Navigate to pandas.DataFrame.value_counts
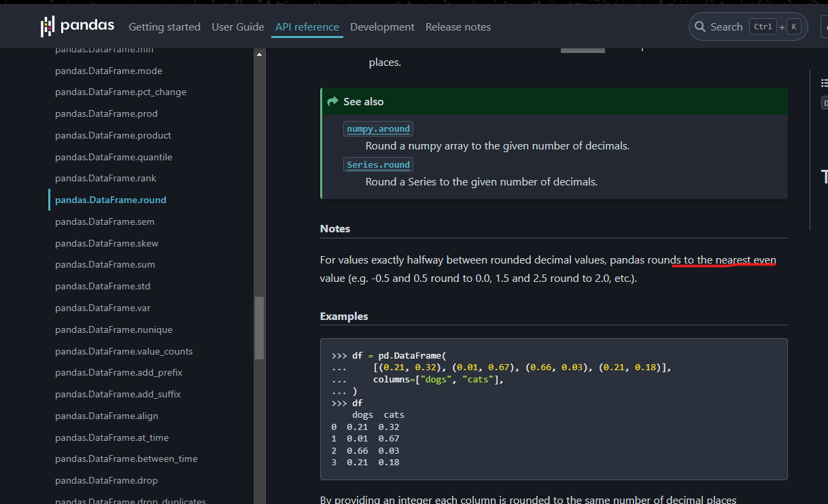The width and height of the screenshot is (828, 504). click(x=124, y=351)
